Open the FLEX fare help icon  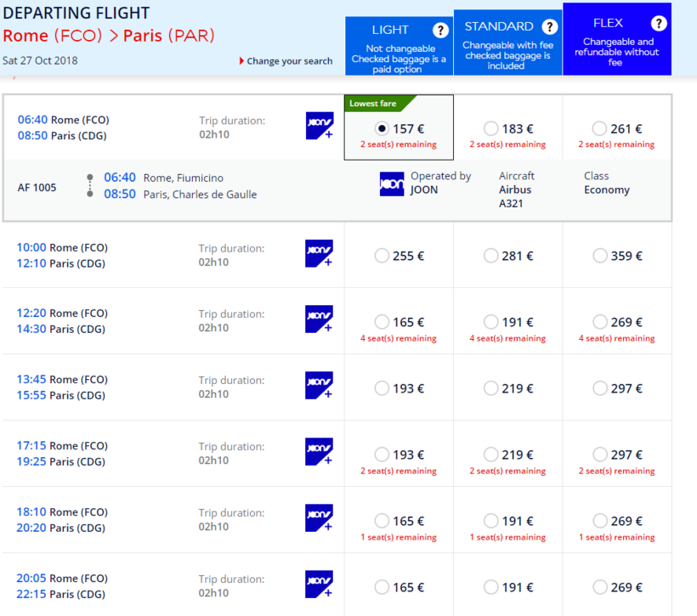[x=659, y=24]
